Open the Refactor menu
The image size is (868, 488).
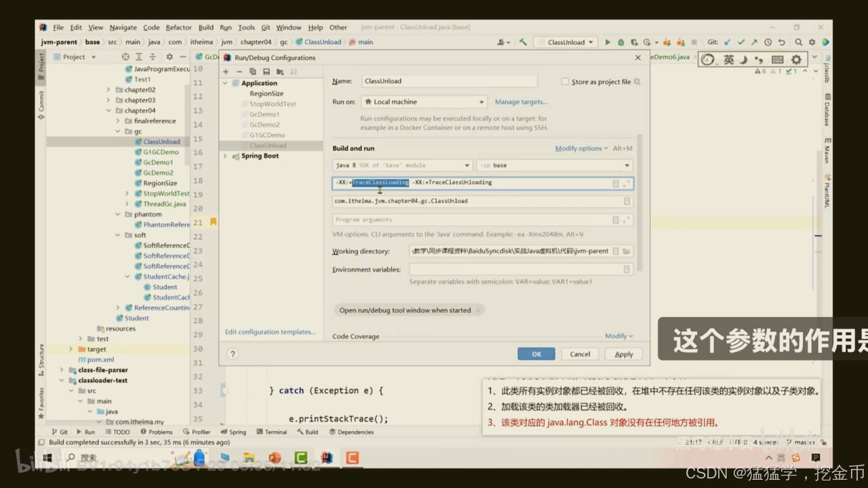point(179,28)
